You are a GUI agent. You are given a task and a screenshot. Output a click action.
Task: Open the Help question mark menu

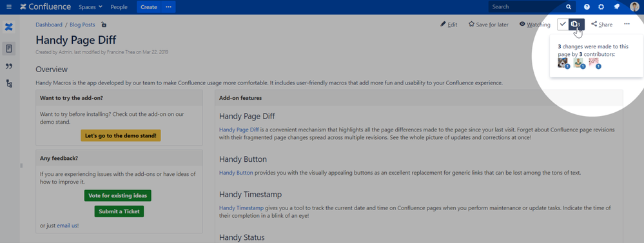pyautogui.click(x=587, y=7)
